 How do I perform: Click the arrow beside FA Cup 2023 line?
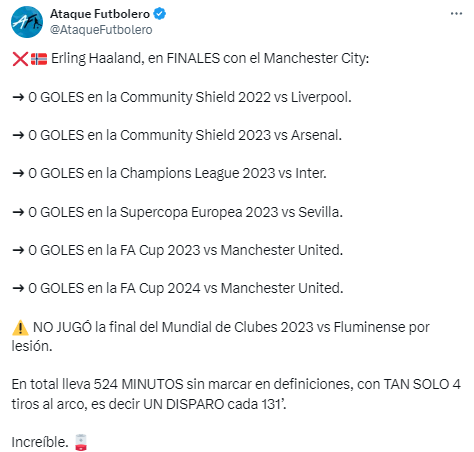[18, 250]
